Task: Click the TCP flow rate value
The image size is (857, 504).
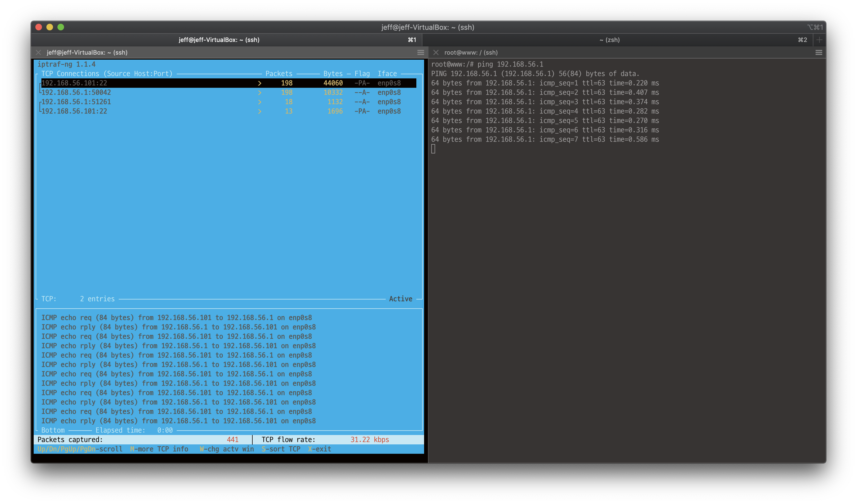Action: (370, 439)
